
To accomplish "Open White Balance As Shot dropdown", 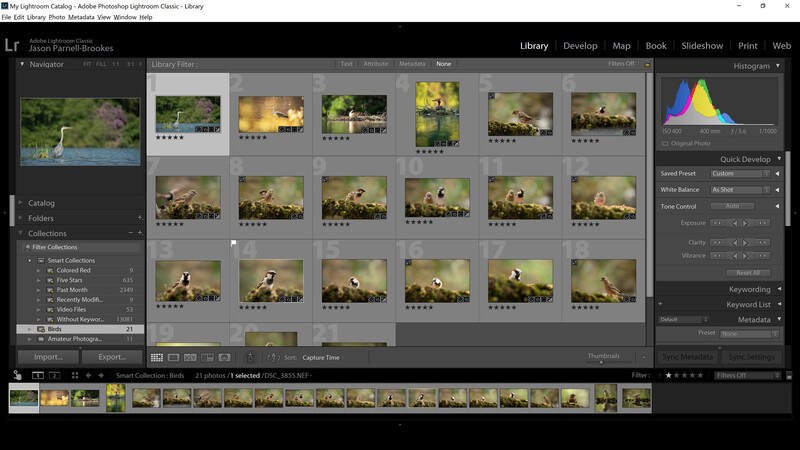I will click(x=740, y=190).
